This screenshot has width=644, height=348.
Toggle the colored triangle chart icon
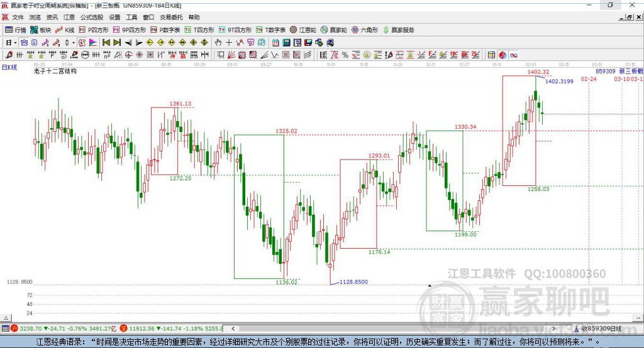[93, 43]
